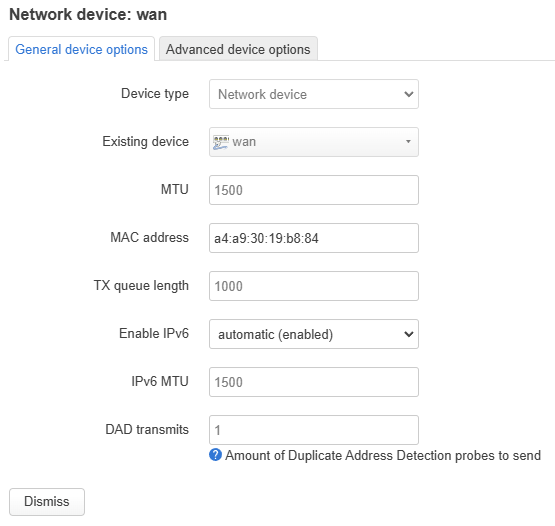This screenshot has height=526, width=555.
Task: Click the small arrow in Existing device box
Action: point(408,142)
